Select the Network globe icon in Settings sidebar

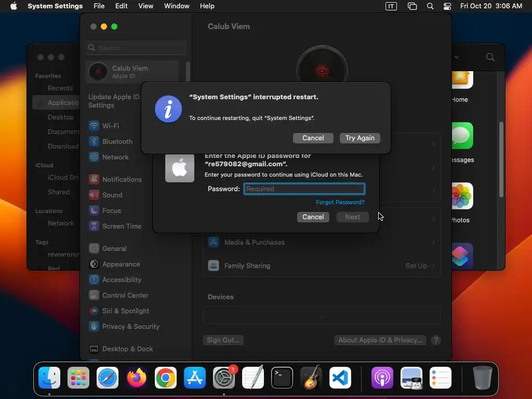click(94, 157)
